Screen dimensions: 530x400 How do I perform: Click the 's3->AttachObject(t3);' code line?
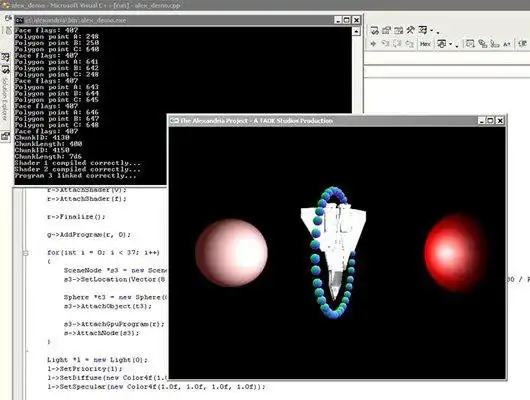click(108, 306)
